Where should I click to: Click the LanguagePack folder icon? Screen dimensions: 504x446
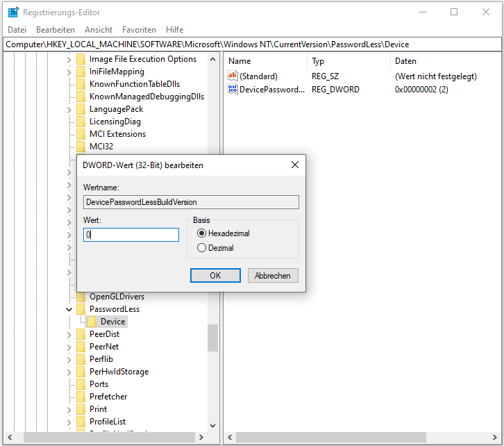tap(81, 109)
